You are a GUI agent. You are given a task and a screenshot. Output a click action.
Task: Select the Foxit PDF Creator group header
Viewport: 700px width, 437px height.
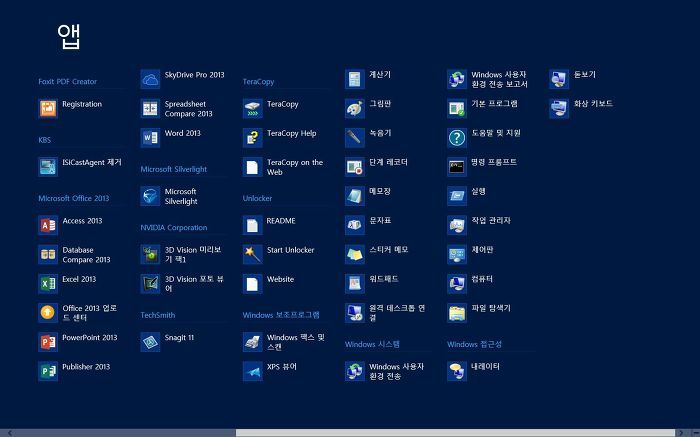[x=67, y=82]
